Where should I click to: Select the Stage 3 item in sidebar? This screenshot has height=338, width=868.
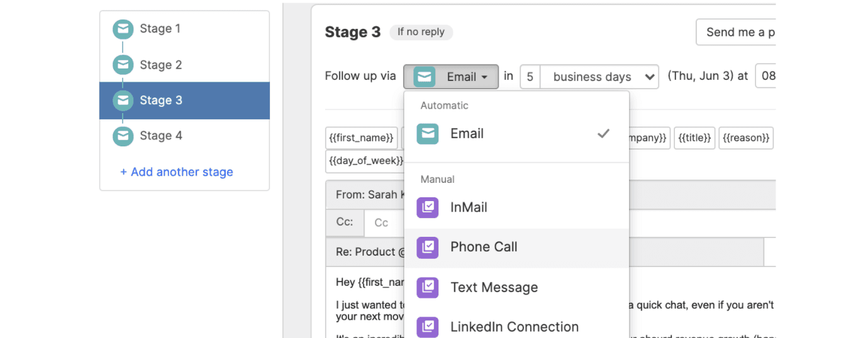160,101
